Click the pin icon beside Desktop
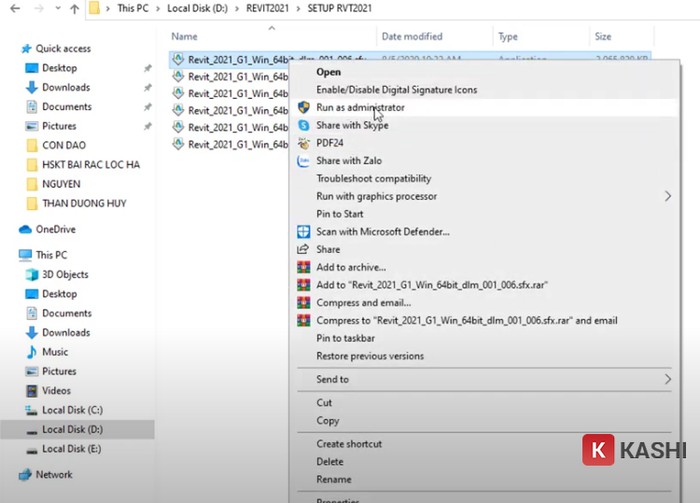Image resolution: width=700 pixels, height=503 pixels. tap(147, 68)
